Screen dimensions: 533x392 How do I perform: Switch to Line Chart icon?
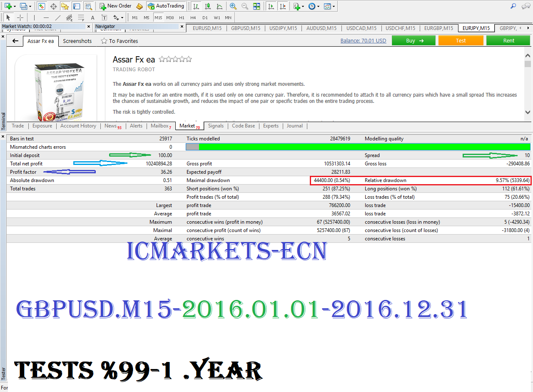point(219,6)
